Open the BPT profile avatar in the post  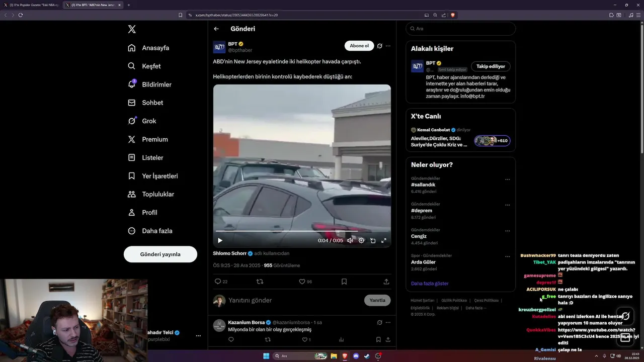pos(219,47)
